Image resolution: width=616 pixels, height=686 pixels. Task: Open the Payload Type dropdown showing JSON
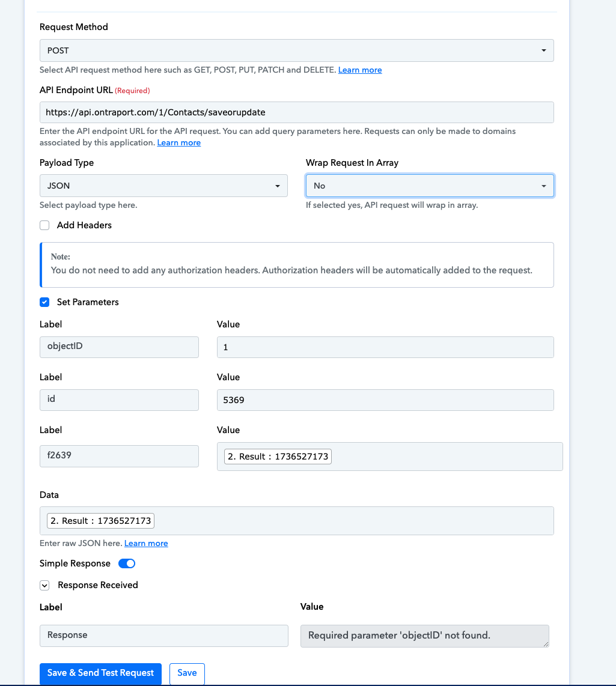163,186
